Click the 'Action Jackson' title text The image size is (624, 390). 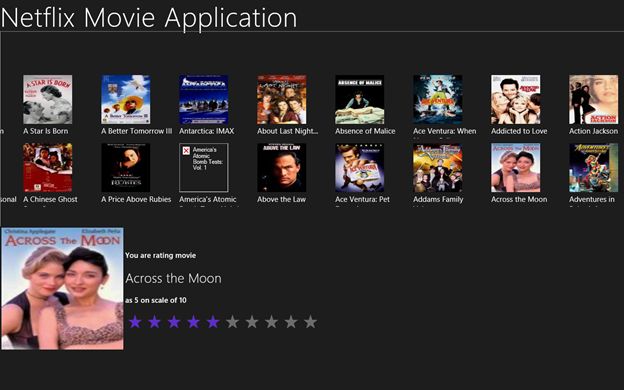pyautogui.click(x=593, y=131)
